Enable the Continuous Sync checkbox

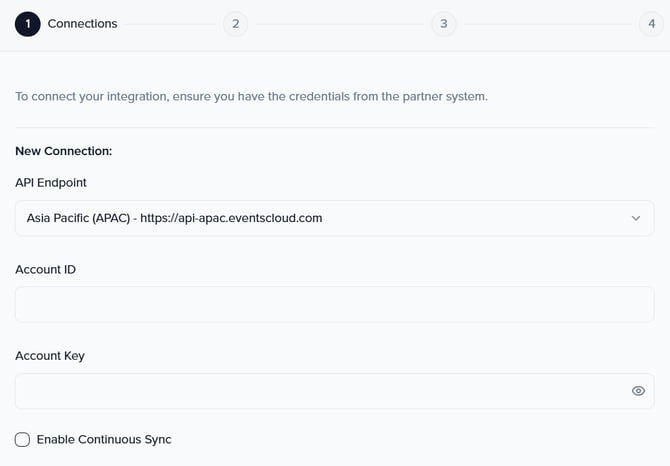[x=22, y=440]
